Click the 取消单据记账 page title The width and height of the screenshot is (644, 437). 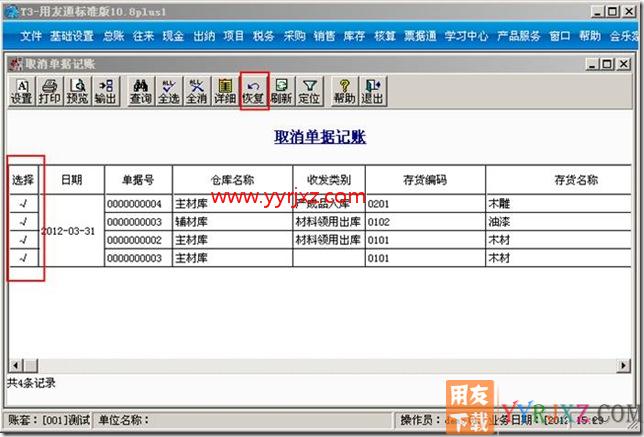320,137
